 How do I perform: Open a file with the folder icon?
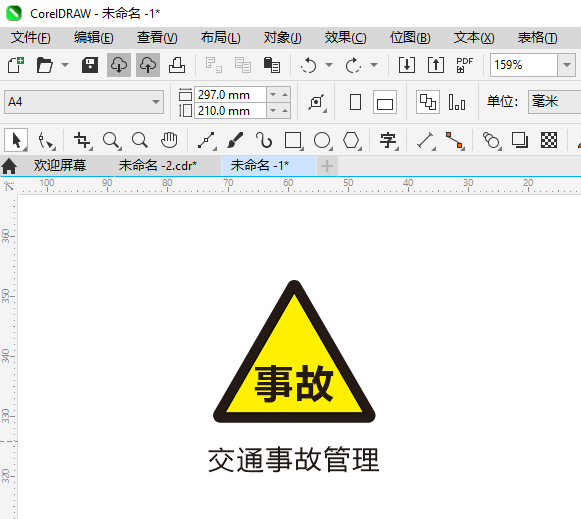pos(45,65)
